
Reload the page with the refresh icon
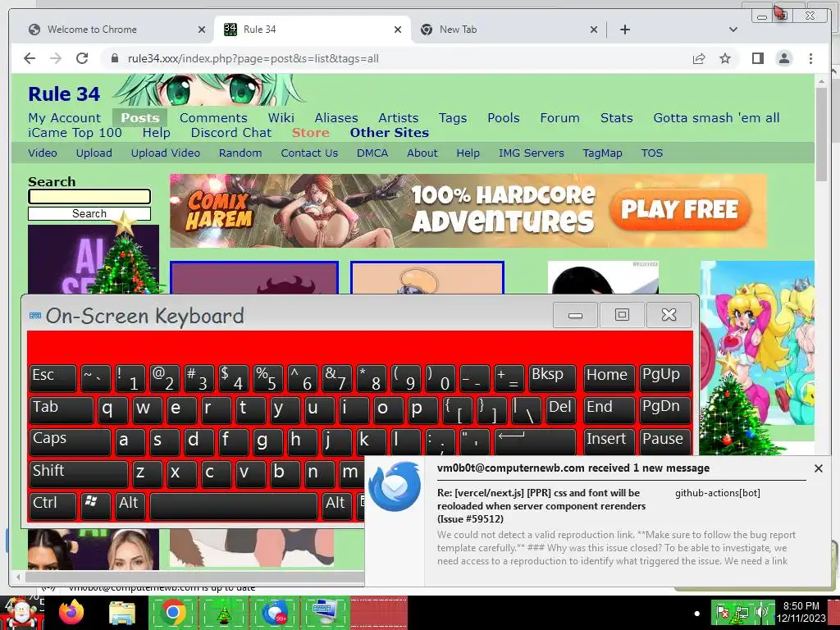coord(82,58)
